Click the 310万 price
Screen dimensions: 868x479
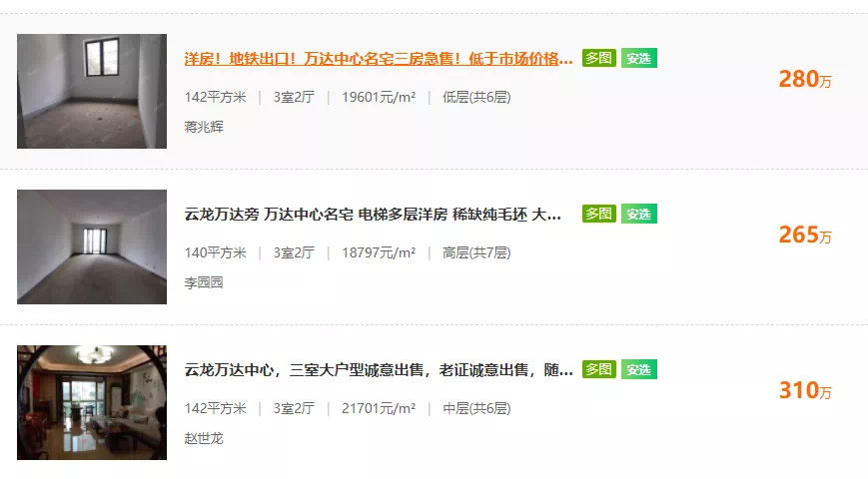pos(805,390)
